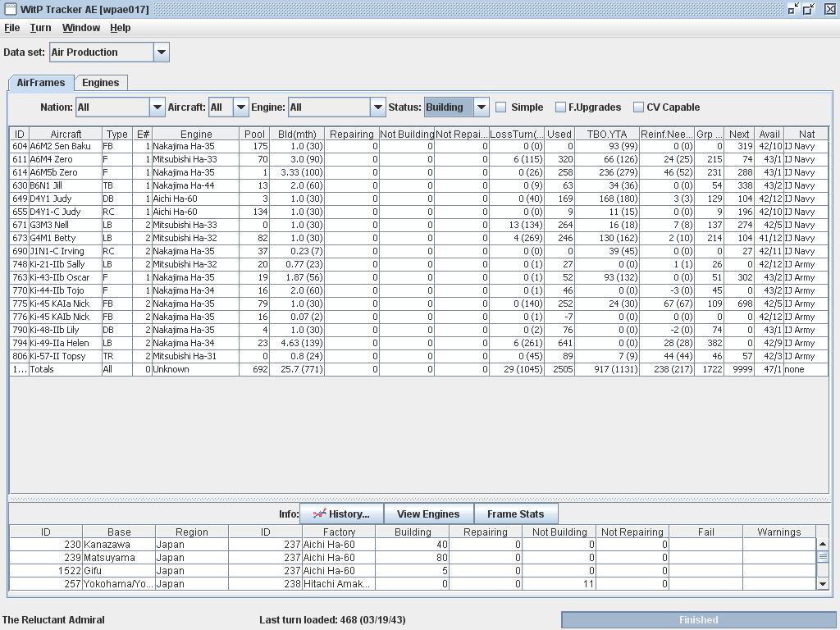
Task: Click the WitP Tracker window icon in title bar
Action: 10,9
